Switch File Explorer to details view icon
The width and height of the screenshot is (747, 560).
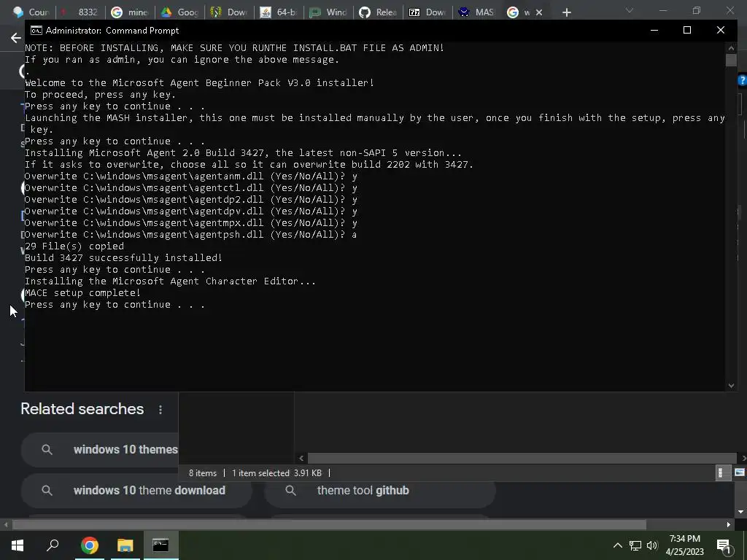pyautogui.click(x=723, y=472)
